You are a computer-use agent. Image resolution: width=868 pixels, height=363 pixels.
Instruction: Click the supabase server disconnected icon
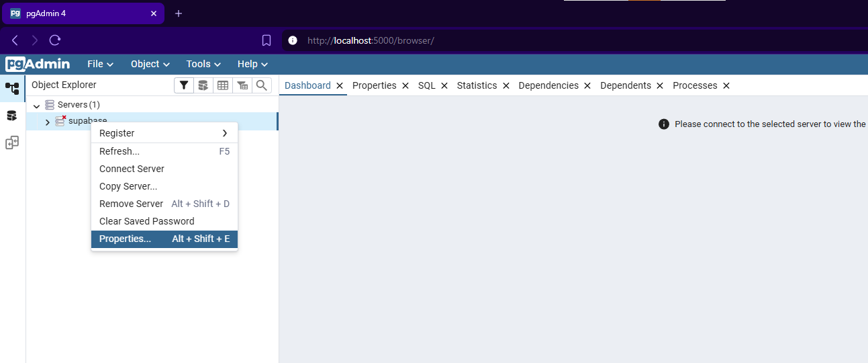point(60,121)
